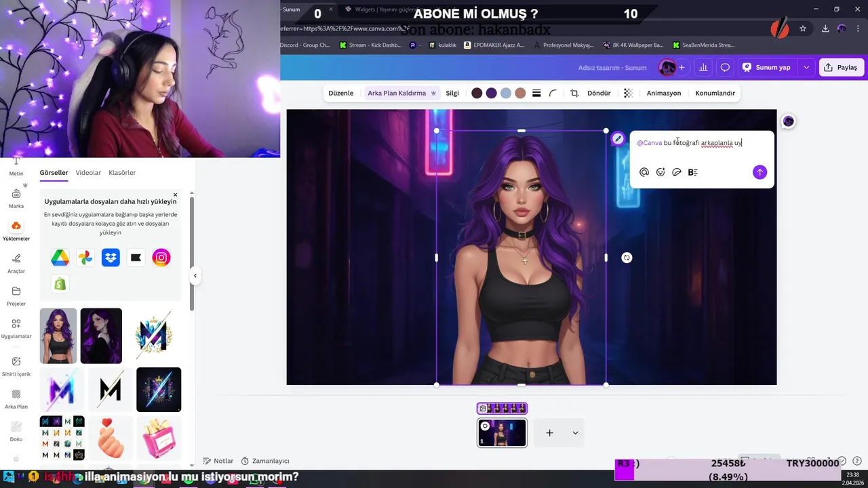Image resolution: width=868 pixels, height=488 pixels.
Task: Connect the Box app icon
Action: pos(136,258)
